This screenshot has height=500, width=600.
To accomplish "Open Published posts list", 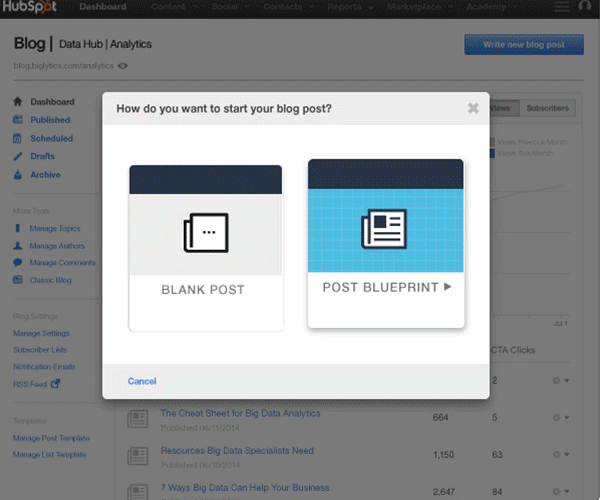I will pos(50,120).
